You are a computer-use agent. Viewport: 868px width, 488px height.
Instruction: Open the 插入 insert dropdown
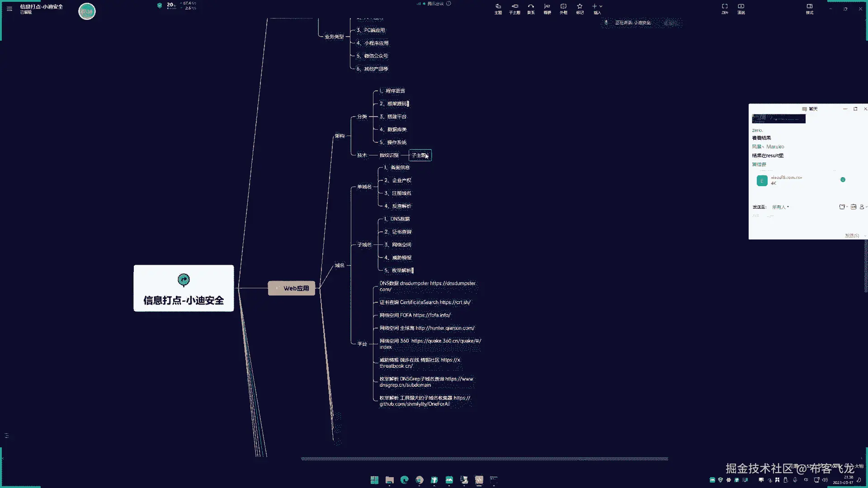pos(597,9)
